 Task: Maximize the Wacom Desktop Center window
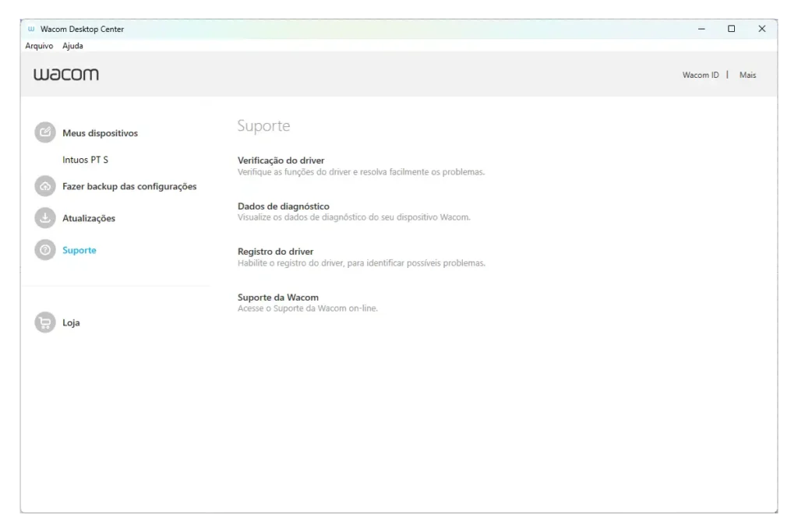[731, 29]
